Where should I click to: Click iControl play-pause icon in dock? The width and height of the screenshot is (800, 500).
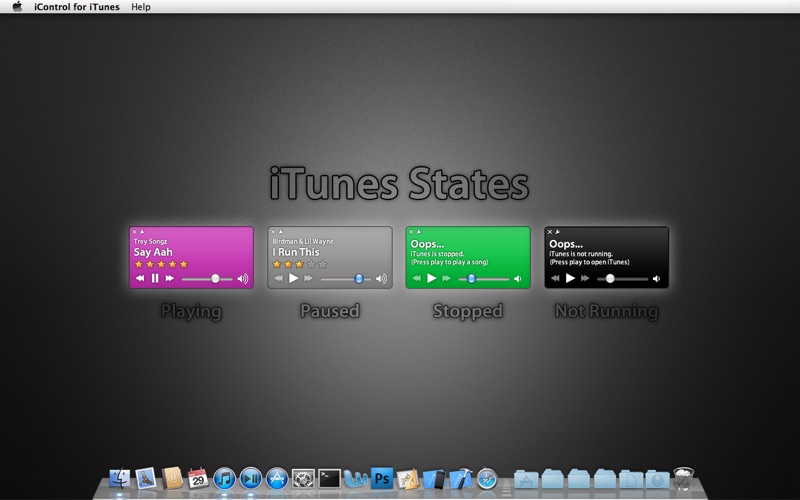tap(251, 479)
